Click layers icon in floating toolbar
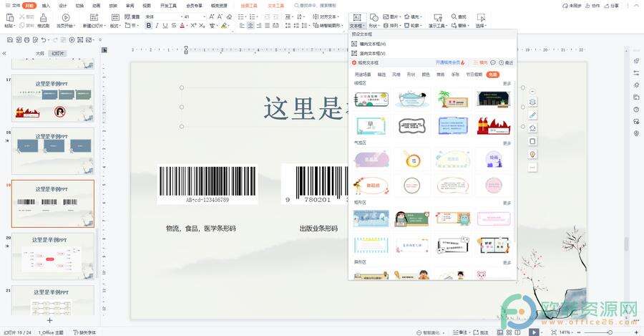 tap(532, 102)
